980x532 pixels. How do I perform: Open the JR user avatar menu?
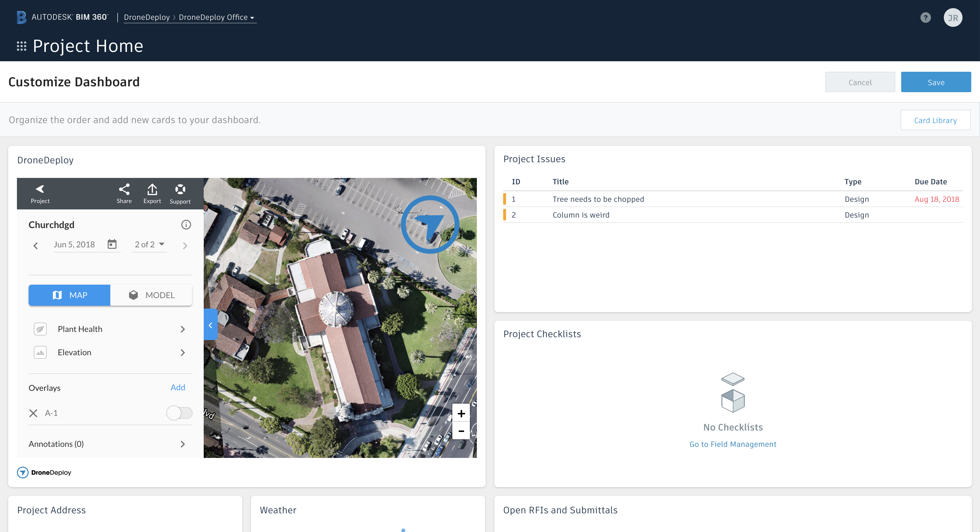[953, 17]
